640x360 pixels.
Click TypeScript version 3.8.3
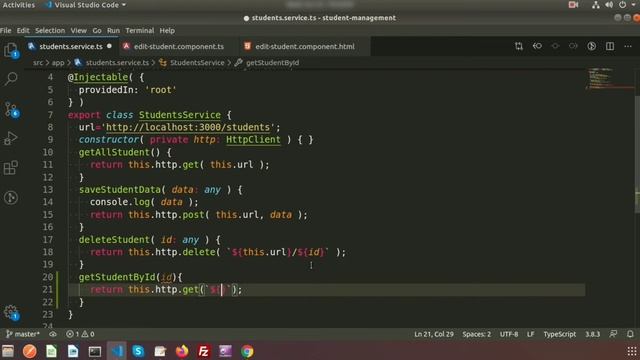coord(592,334)
